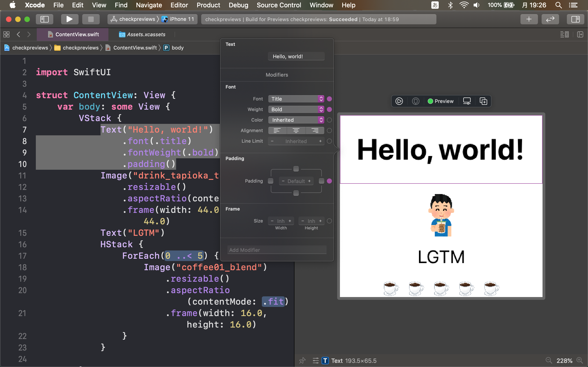Zoom out the preview canvas

(549, 360)
